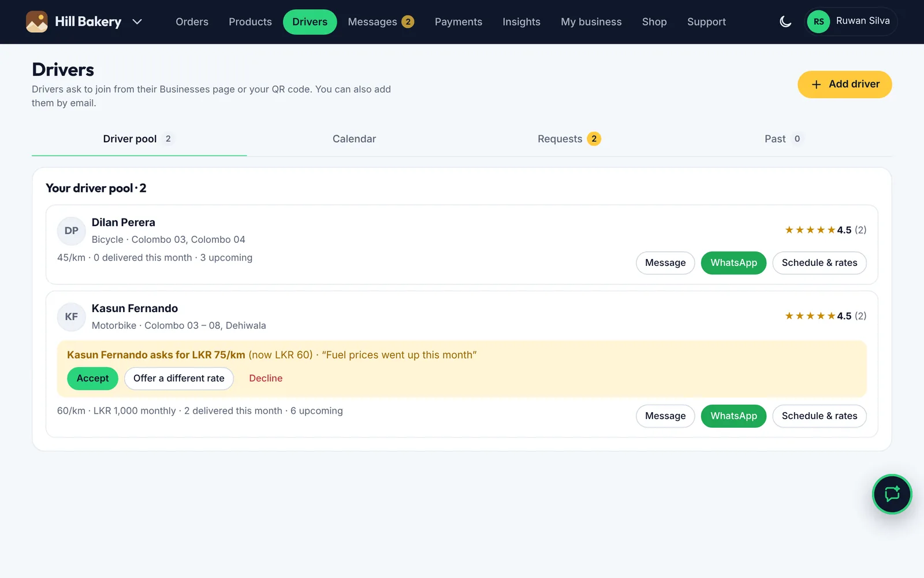Expand the Hill Bakery business switcher chevron
Image resolution: width=924 pixels, height=578 pixels.
tap(137, 22)
